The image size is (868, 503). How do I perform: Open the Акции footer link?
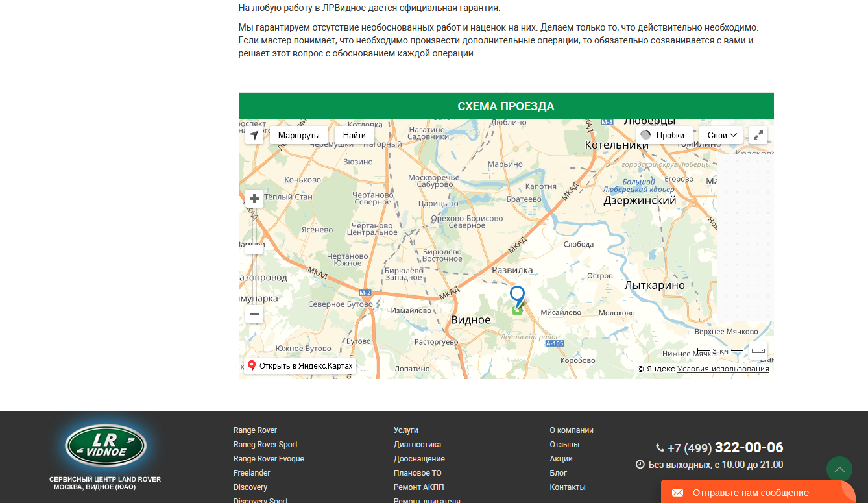pyautogui.click(x=561, y=459)
